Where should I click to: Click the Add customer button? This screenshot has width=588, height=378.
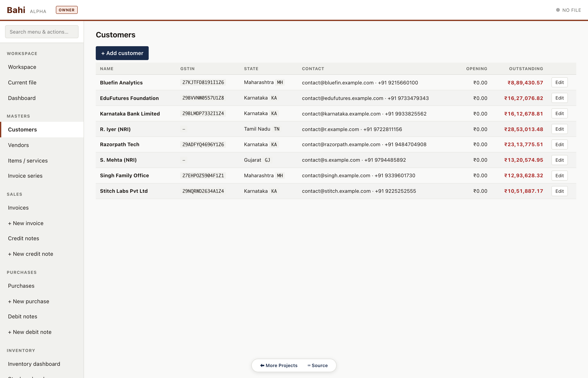click(x=122, y=53)
